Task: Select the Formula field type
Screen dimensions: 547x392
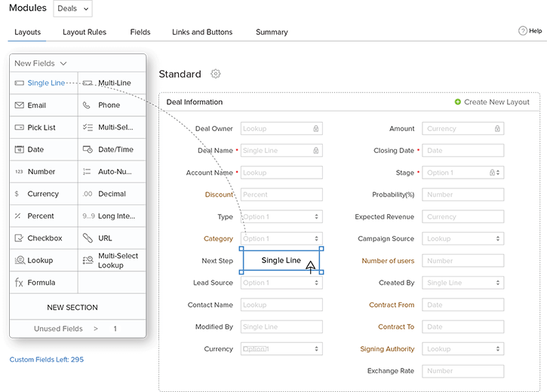Action: [44, 283]
